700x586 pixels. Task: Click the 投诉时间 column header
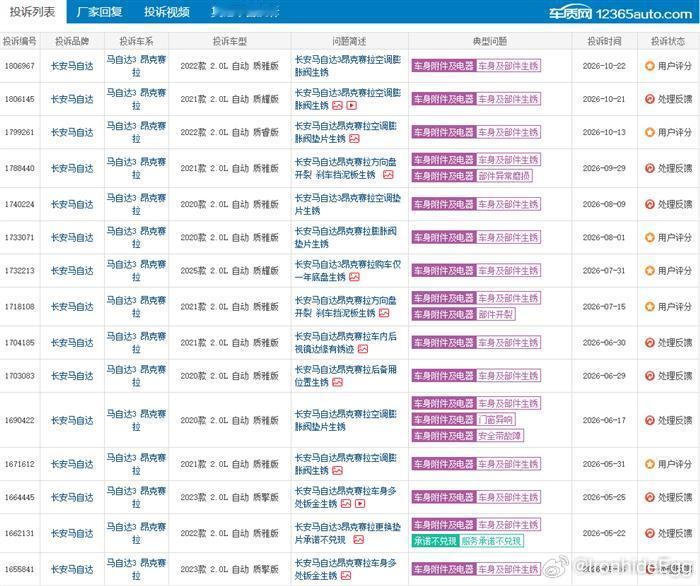604,41
